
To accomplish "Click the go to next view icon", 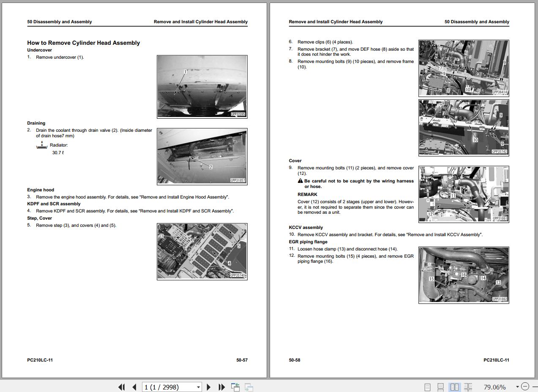I will click(x=249, y=387).
